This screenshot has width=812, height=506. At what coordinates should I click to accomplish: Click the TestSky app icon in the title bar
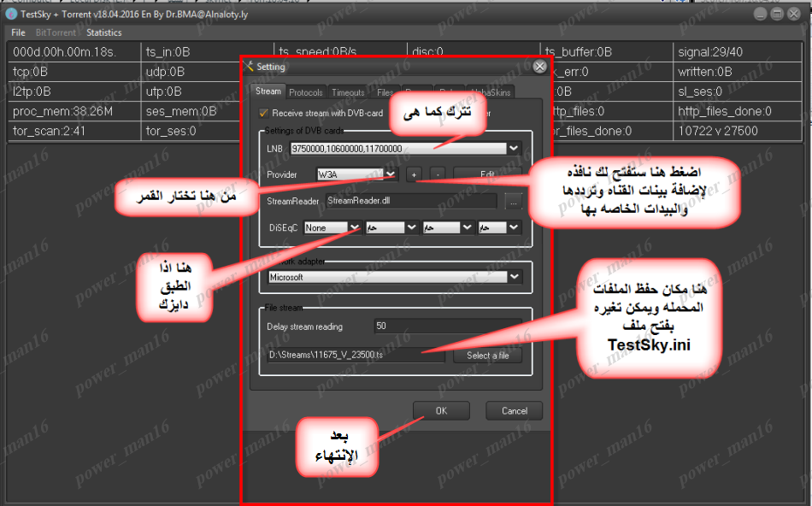11,15
